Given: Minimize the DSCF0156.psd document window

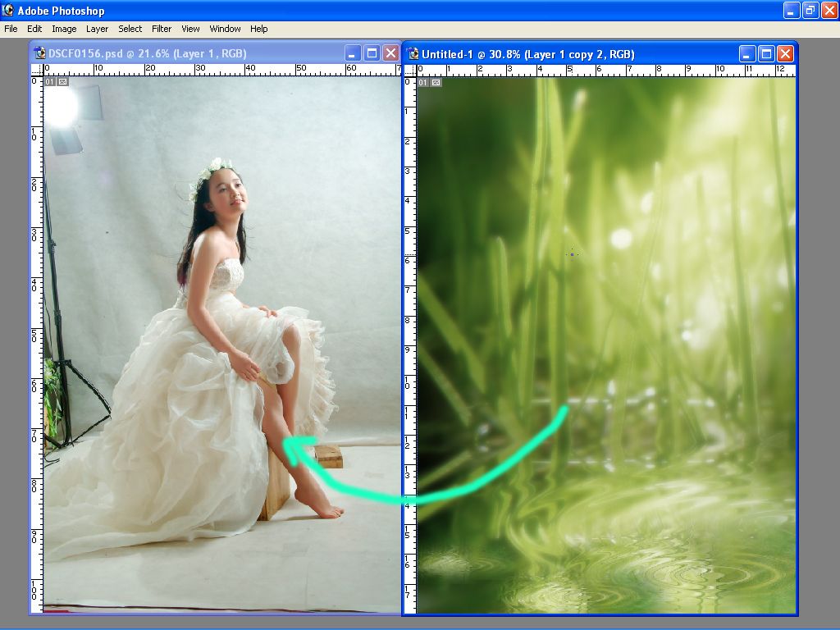Looking at the screenshot, I should coord(353,53).
